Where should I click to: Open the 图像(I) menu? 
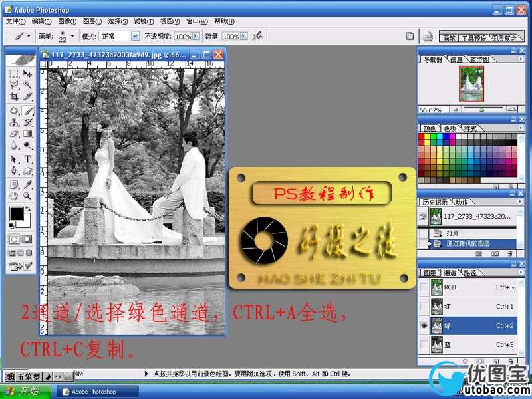coord(67,21)
